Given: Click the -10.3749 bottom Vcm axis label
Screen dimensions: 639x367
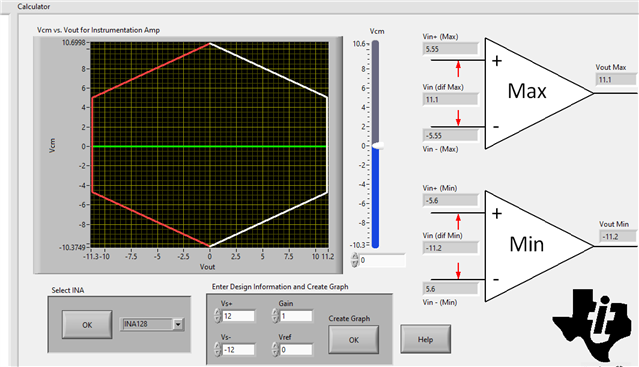Looking at the screenshot, I should click(72, 247).
